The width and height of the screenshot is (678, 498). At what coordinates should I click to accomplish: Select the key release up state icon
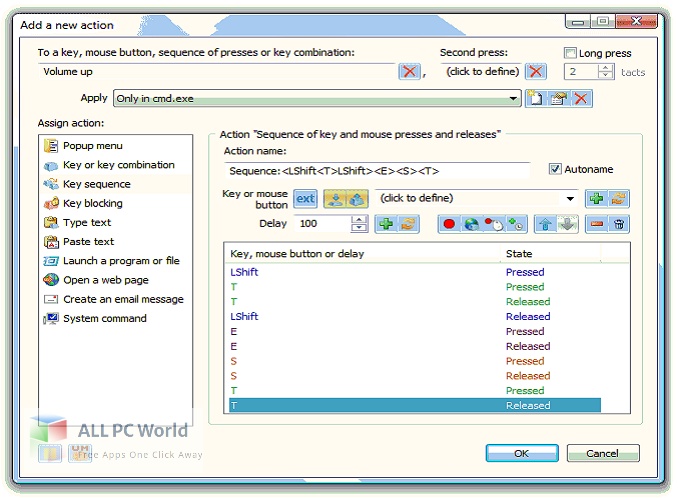click(x=357, y=199)
